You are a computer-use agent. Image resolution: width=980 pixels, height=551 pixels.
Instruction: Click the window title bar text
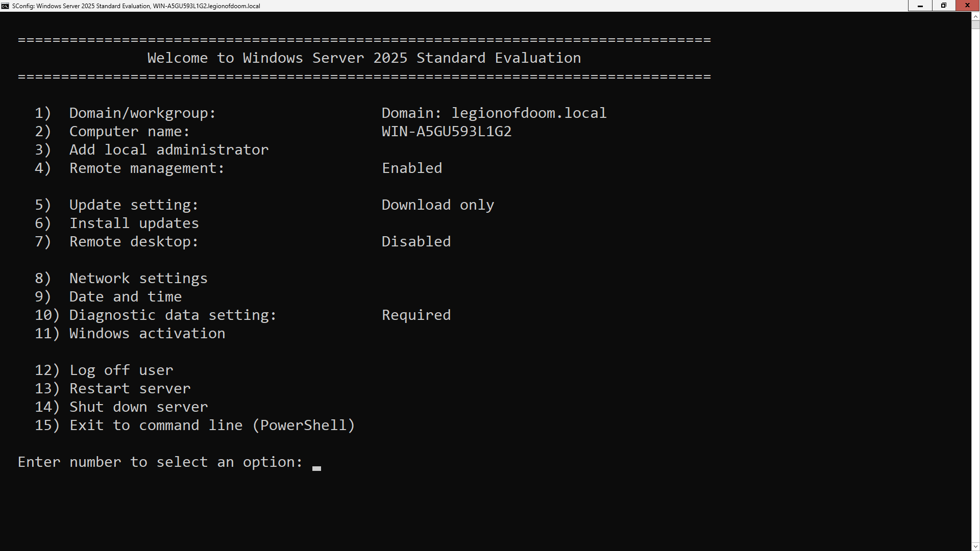pyautogui.click(x=136, y=6)
